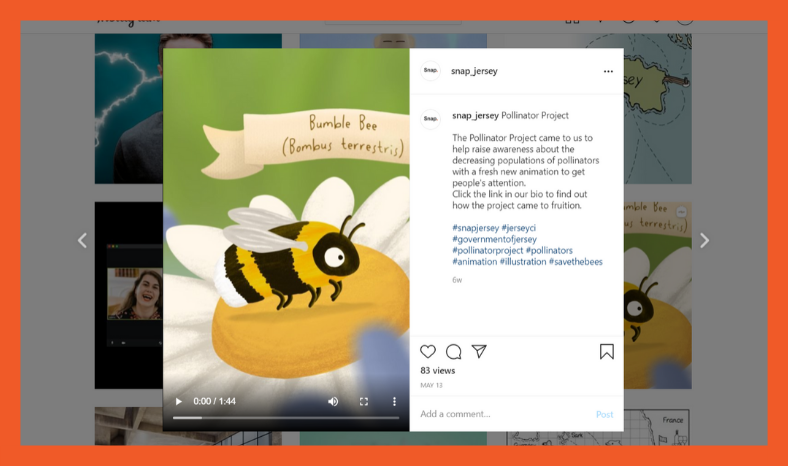The width and height of the screenshot is (788, 466).
Task: Open the #jerseyci hashtag
Action: [519, 228]
